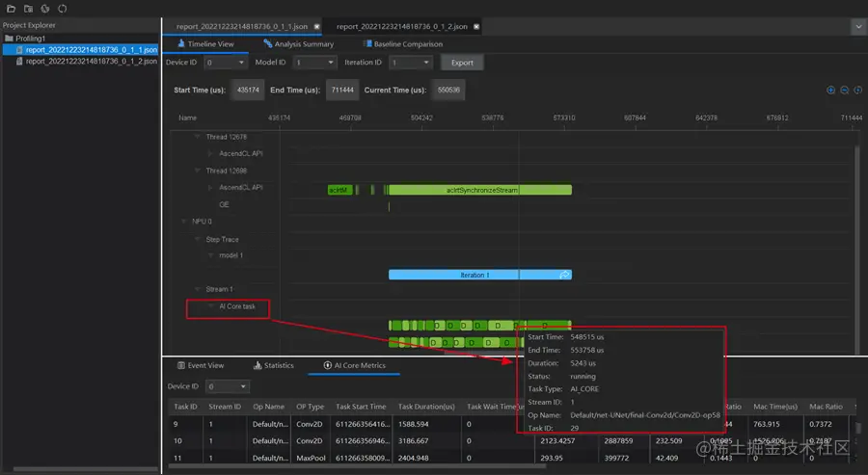Collapse the Step Trace node
Image resolution: width=868 pixels, height=475 pixels.
[197, 239]
